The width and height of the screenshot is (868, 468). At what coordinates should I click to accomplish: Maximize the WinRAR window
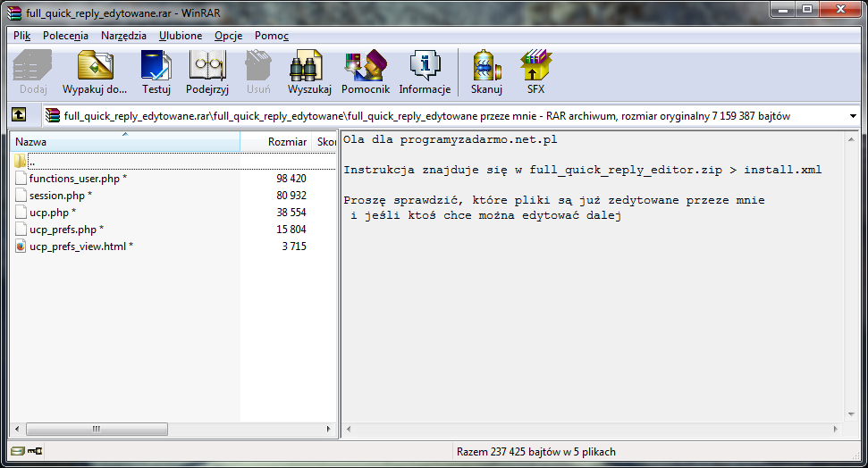(807, 10)
